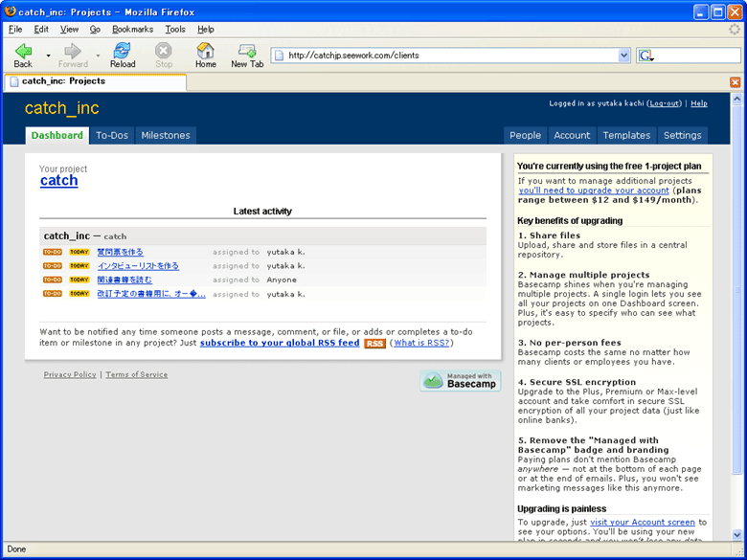The width and height of the screenshot is (747, 560).
Task: Open the URL address bar dropdown
Action: click(x=623, y=56)
